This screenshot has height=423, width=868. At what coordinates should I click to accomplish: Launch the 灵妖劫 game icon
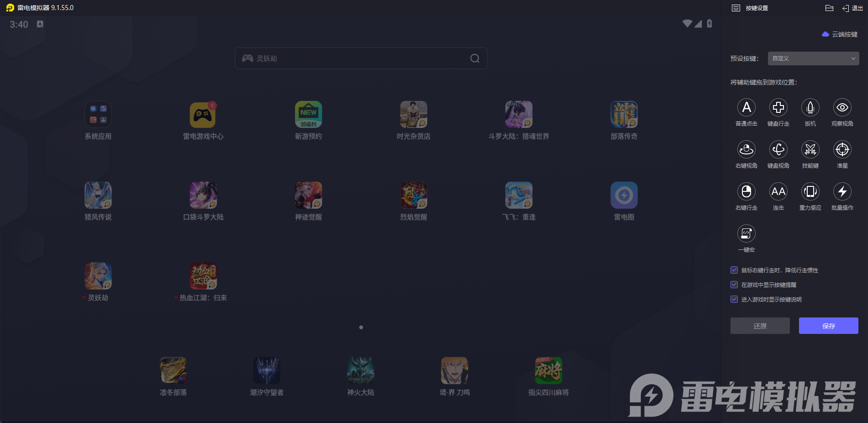click(x=98, y=276)
